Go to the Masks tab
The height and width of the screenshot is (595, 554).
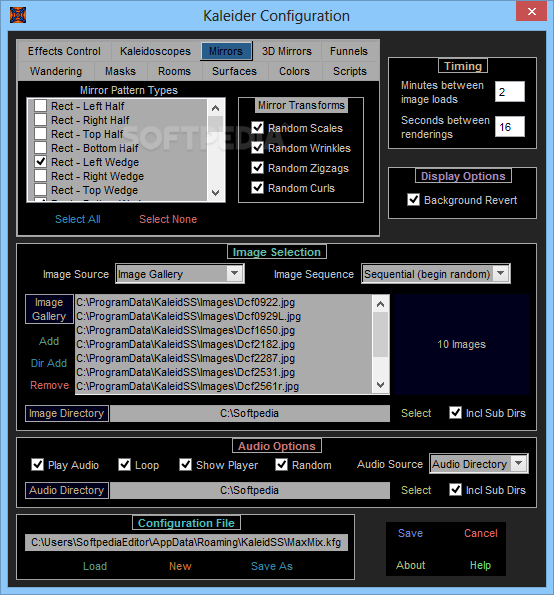[x=120, y=71]
